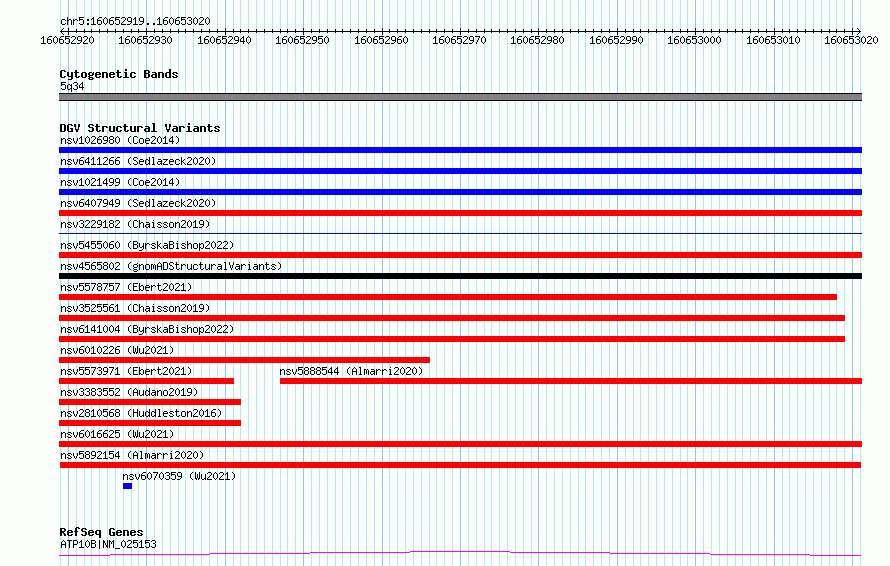Click ruler position 160653000

(x=694, y=40)
